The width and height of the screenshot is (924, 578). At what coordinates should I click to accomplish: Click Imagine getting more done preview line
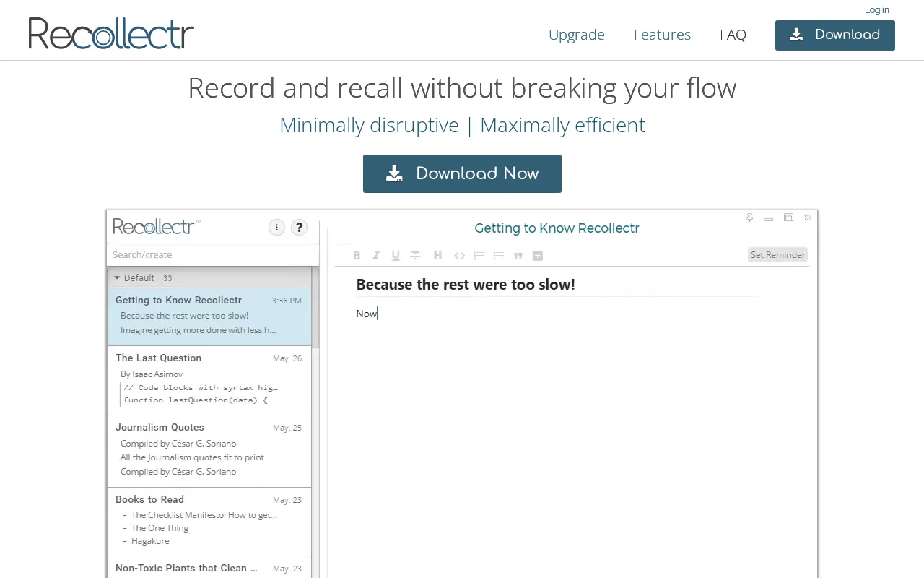199,330
